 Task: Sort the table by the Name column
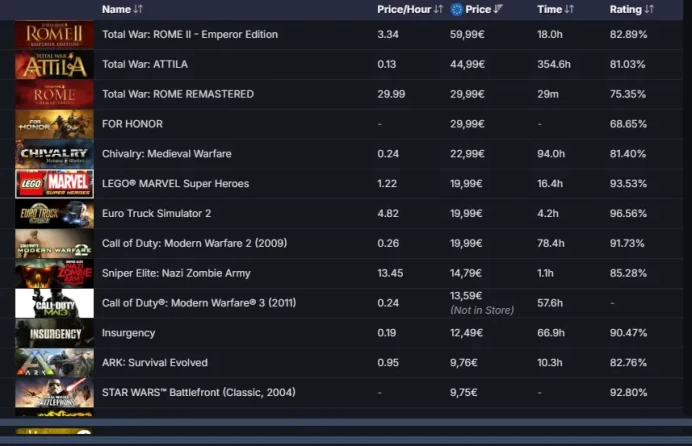pos(122,9)
